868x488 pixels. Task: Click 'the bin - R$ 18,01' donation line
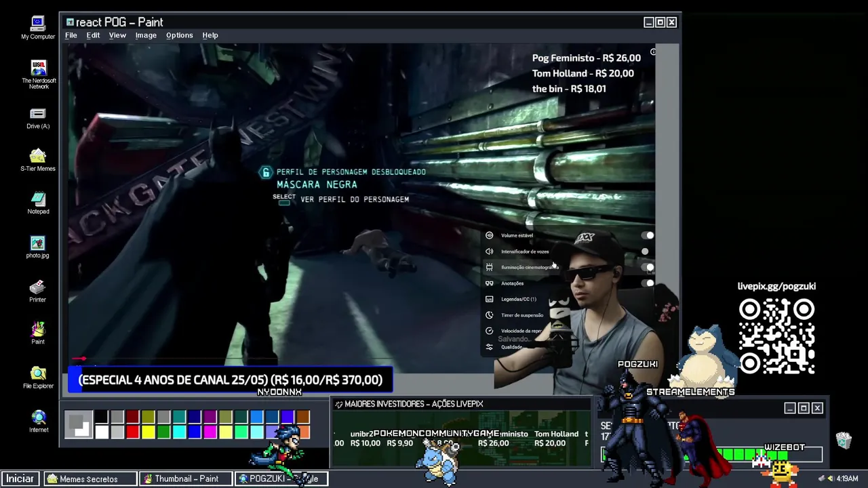click(x=569, y=89)
